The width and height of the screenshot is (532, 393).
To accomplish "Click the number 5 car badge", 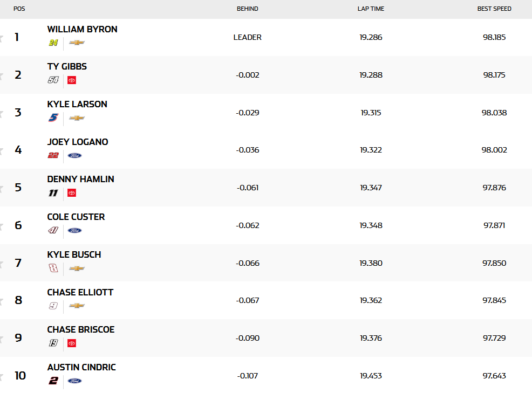I will tap(53, 118).
